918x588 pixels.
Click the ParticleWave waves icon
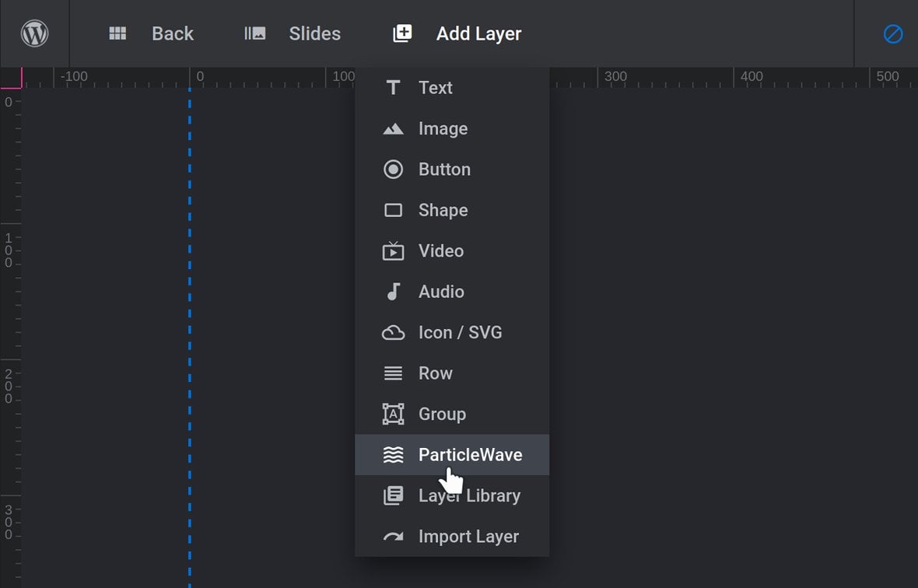[x=393, y=454]
